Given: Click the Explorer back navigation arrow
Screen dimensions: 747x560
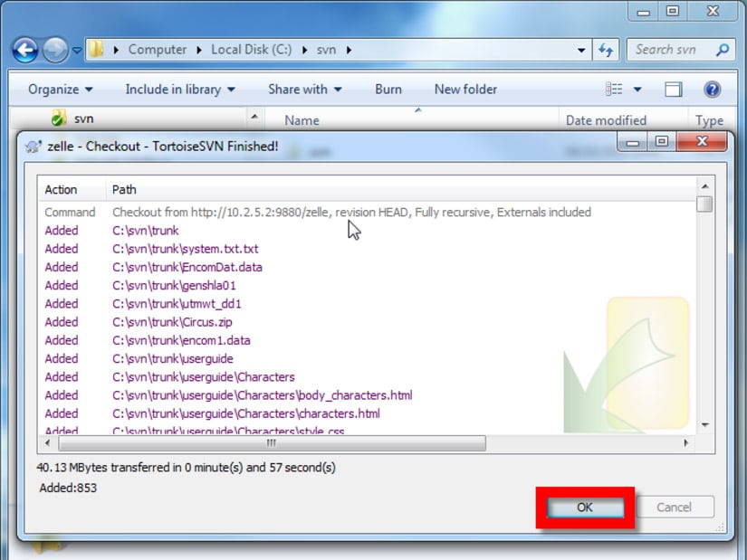Looking at the screenshot, I should click(x=26, y=50).
